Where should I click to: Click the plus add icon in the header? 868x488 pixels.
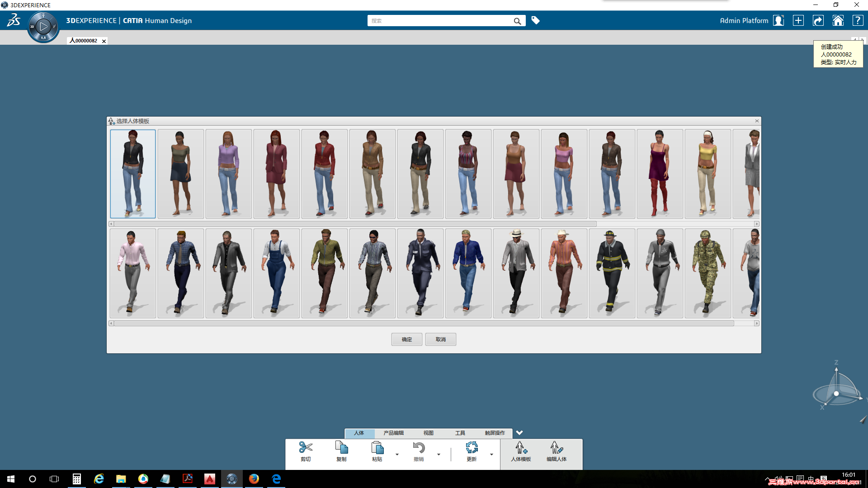pyautogui.click(x=798, y=20)
